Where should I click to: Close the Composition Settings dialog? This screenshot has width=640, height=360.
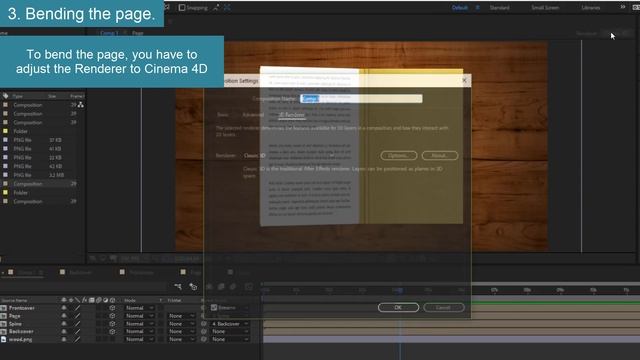click(x=464, y=80)
